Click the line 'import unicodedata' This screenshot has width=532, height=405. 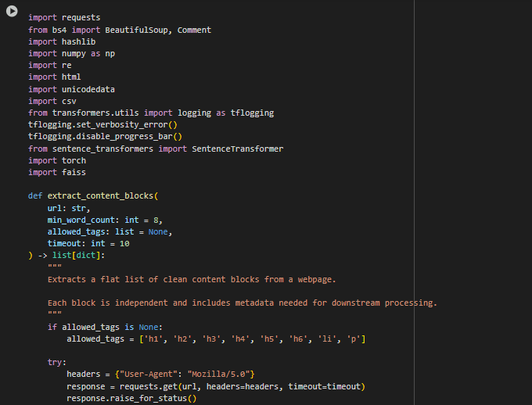pyautogui.click(x=72, y=90)
